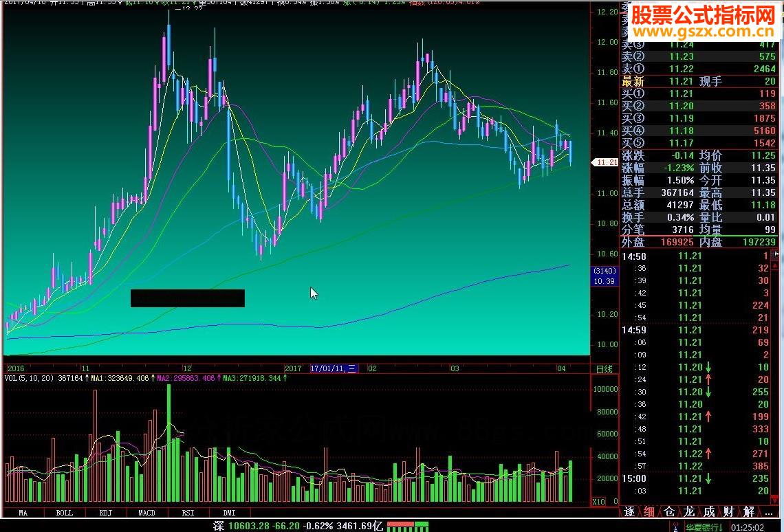
Task: Click the 11.21 price tag on the right axis
Action: [x=604, y=162]
